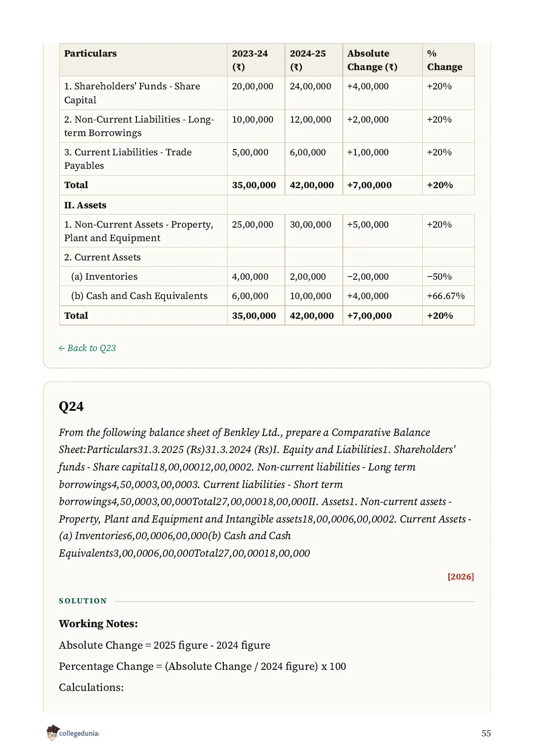The width and height of the screenshot is (534, 756).
Task: Click the Absolute Change column header
Action: tap(372, 60)
